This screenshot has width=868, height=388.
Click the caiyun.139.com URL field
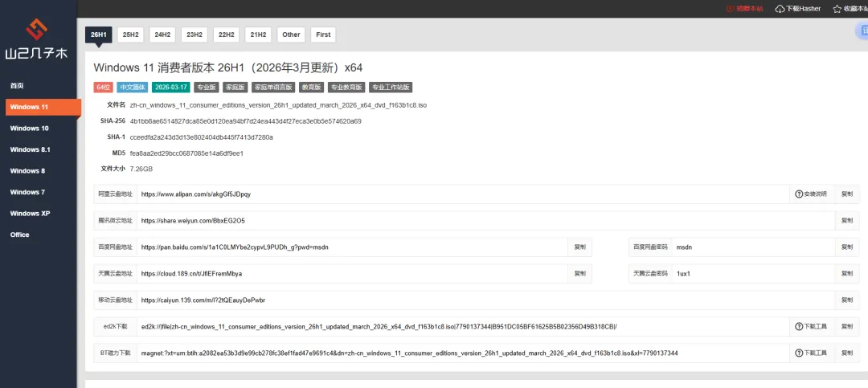[485, 300]
